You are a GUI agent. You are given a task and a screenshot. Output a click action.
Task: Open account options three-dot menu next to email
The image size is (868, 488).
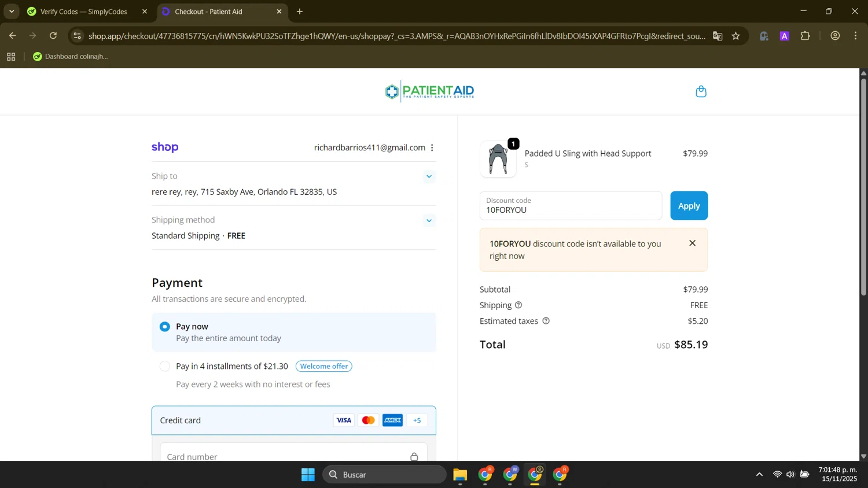[x=432, y=148]
